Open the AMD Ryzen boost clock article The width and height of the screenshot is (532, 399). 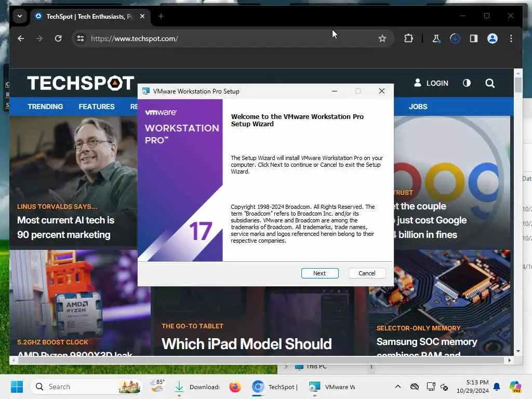pos(75,354)
